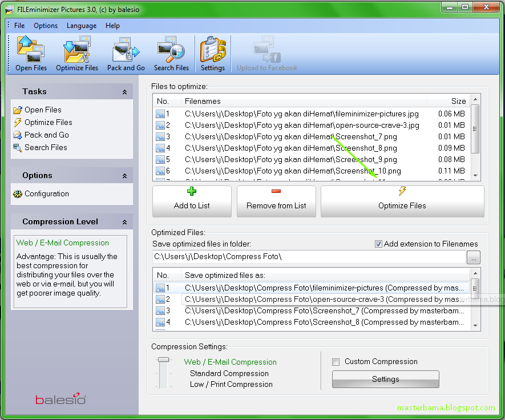This screenshot has height=420, width=505.
Task: Select Standard Compression level label
Action: (x=229, y=373)
